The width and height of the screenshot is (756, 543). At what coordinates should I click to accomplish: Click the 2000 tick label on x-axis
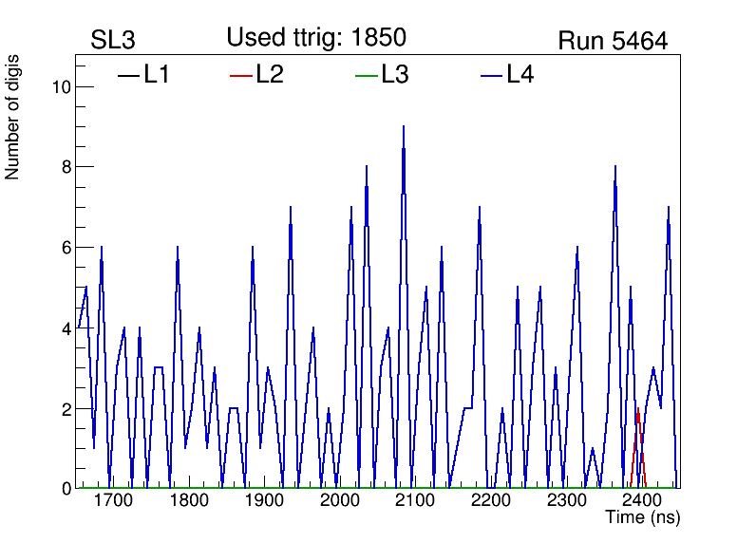click(x=339, y=501)
